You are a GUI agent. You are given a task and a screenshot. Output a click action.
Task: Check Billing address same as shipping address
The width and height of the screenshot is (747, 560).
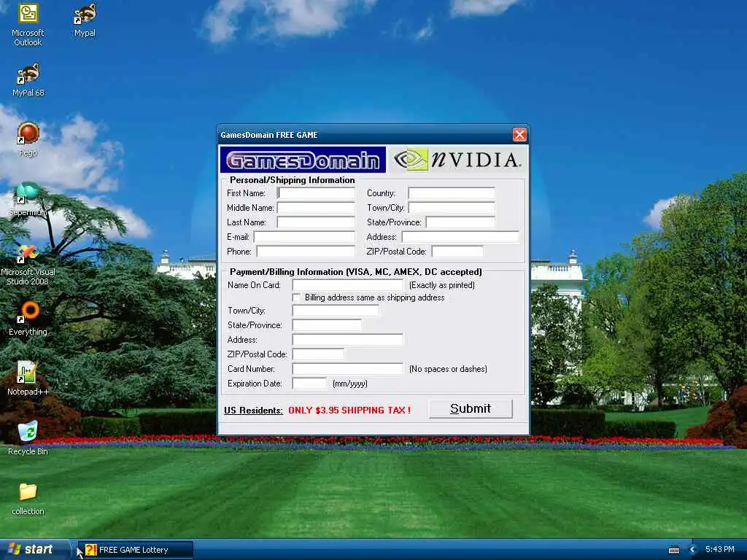tap(296, 297)
